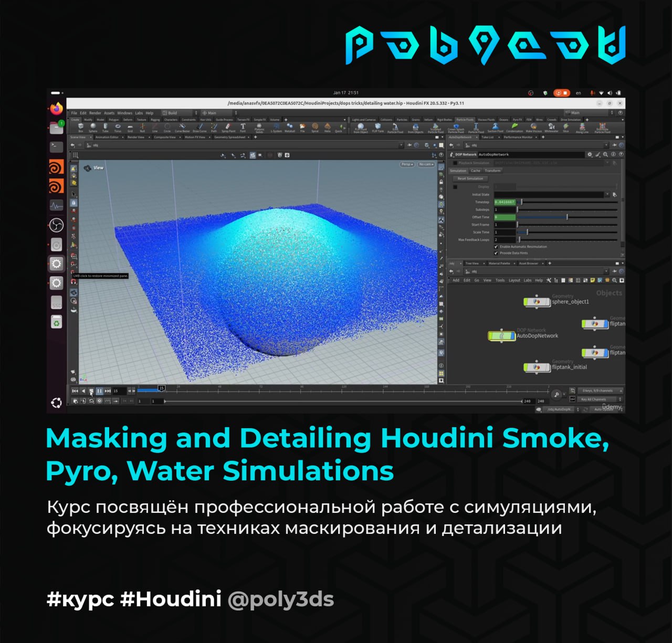The width and height of the screenshot is (672, 643).
Task: Toggle Enable Automatic Resimulation checkbox
Action: pos(496,246)
